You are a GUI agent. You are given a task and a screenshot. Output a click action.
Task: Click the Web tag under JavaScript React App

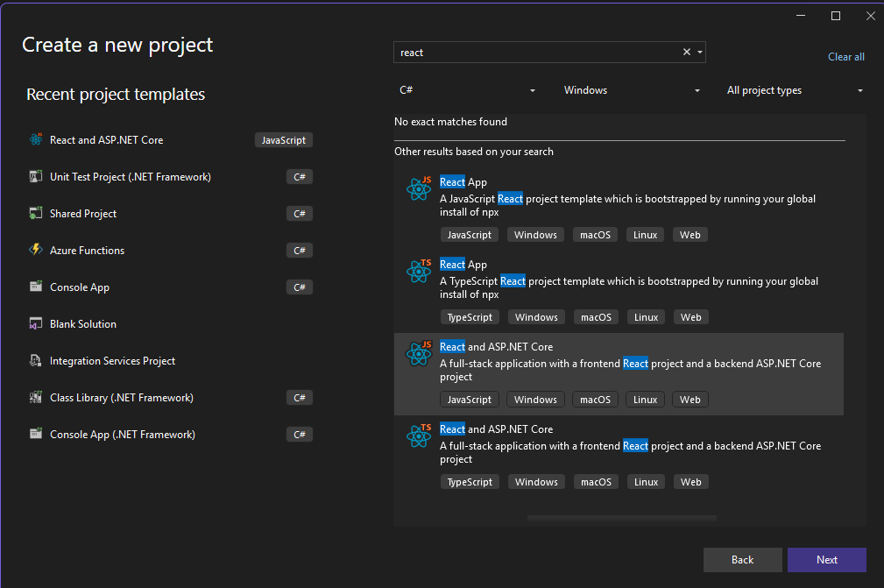[690, 235]
